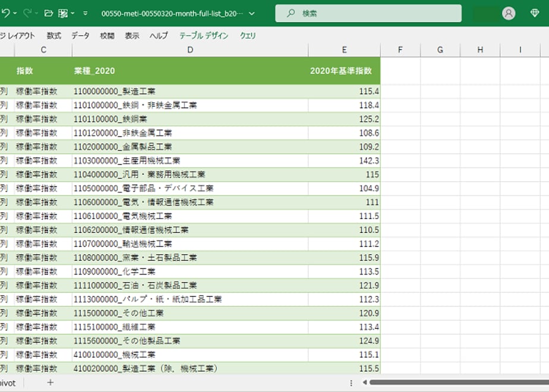Select cell 4100200000_製造工業（除．機械工業）
549x392 pixels.
point(190,368)
